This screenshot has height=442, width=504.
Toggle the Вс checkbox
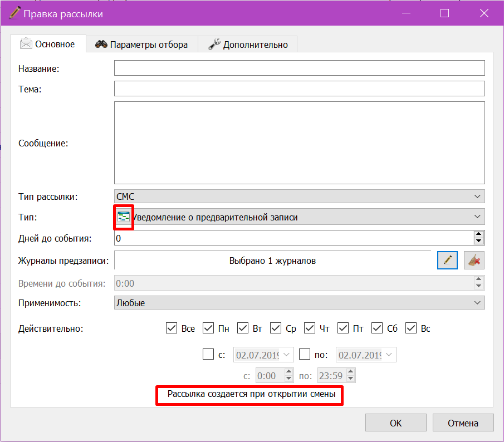coord(411,328)
